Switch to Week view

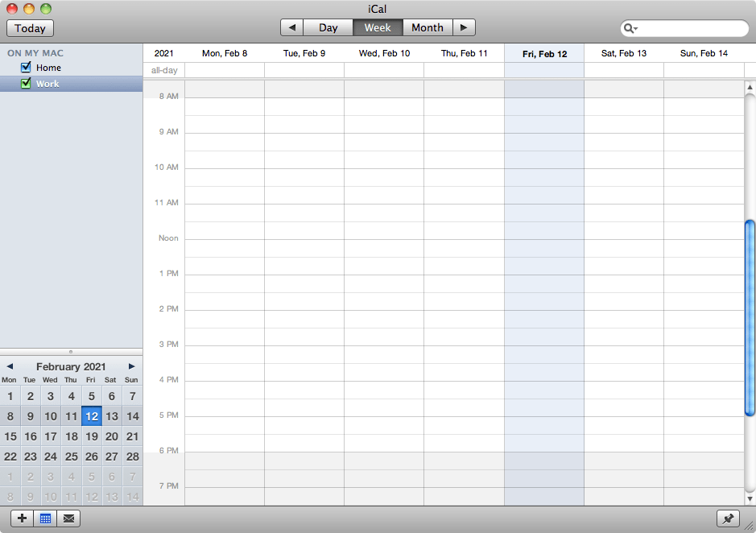pos(378,27)
